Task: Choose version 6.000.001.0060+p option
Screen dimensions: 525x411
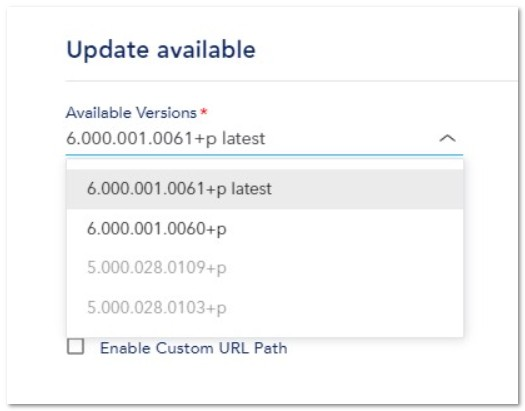Action: pos(265,229)
